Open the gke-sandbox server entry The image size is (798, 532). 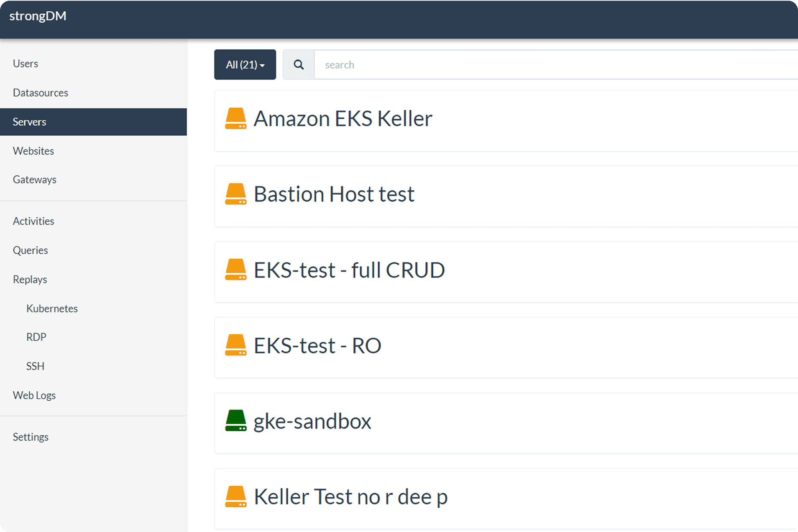click(x=312, y=421)
